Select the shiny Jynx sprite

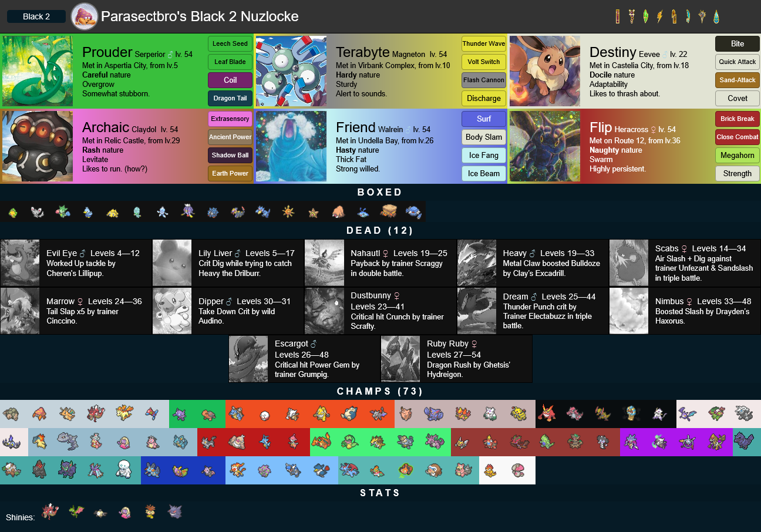pyautogui.click(x=124, y=512)
